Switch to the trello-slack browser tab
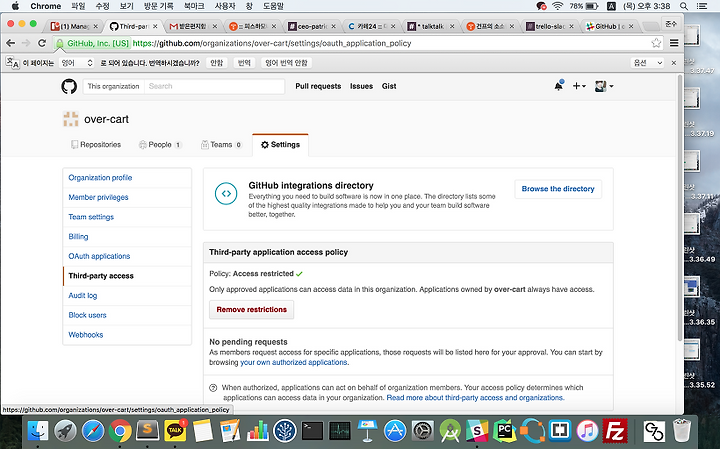Viewport: 720px width, 449px height. tap(550, 26)
